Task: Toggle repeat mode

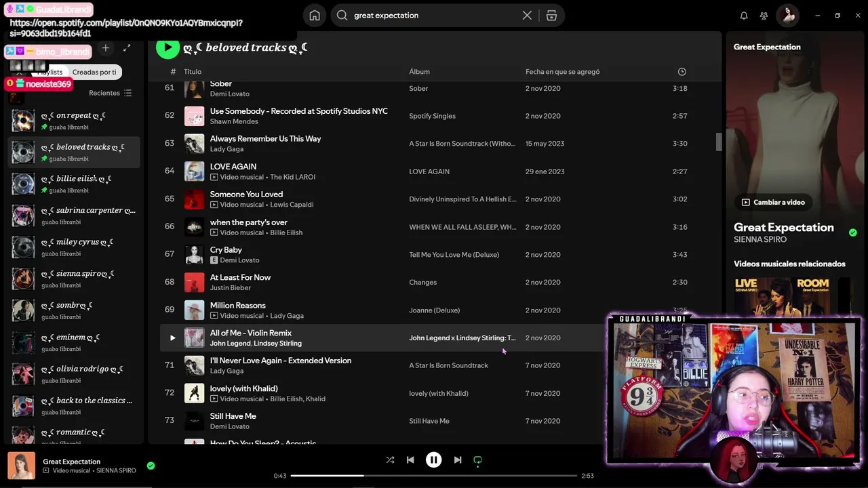Action: (x=477, y=460)
